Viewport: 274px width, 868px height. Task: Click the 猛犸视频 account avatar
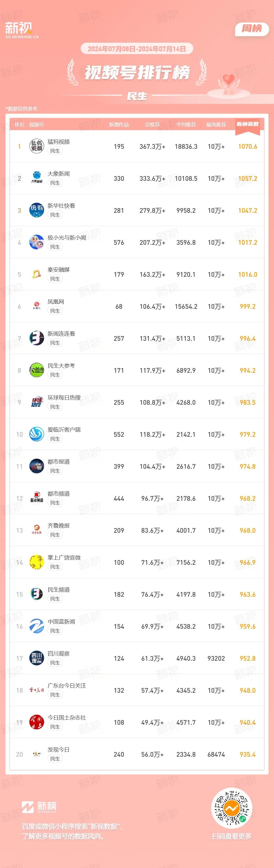point(36,146)
